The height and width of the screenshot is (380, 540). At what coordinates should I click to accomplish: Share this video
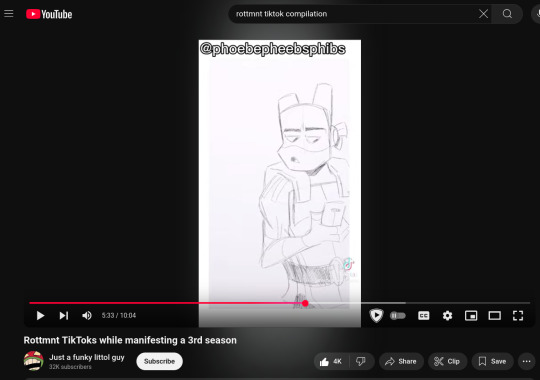click(401, 361)
